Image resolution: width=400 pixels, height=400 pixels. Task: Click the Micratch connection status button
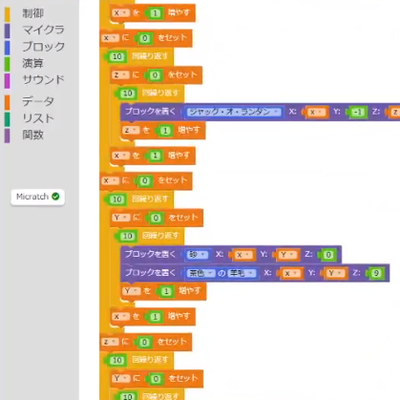coord(38,197)
